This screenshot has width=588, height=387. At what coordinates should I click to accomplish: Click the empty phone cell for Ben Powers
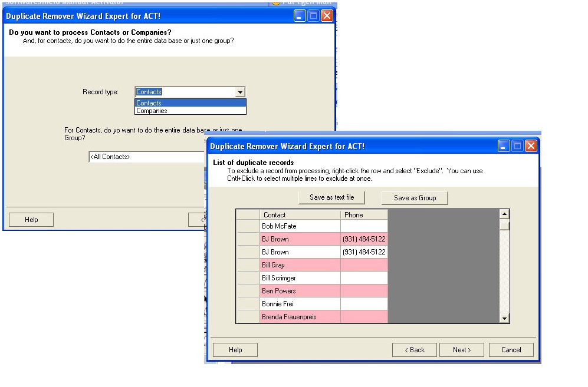point(364,291)
